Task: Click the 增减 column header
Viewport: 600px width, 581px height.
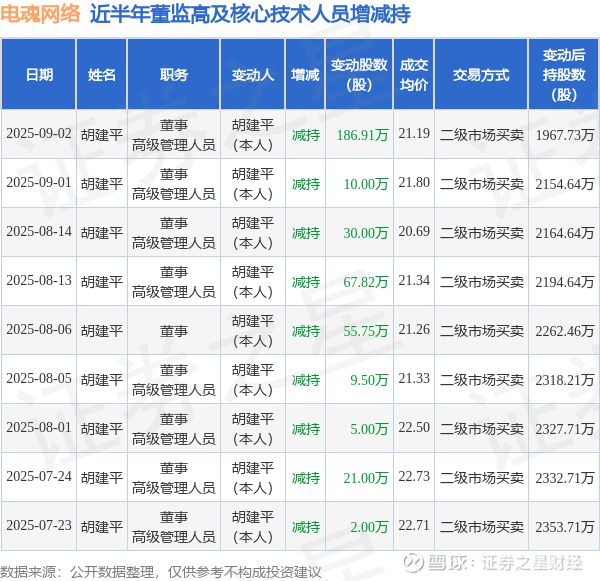Action: click(305, 75)
